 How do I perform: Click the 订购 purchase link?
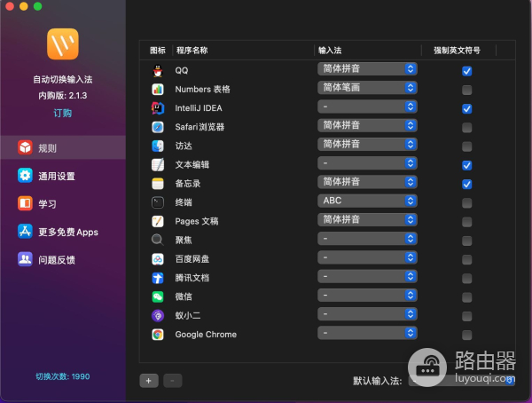(x=63, y=113)
